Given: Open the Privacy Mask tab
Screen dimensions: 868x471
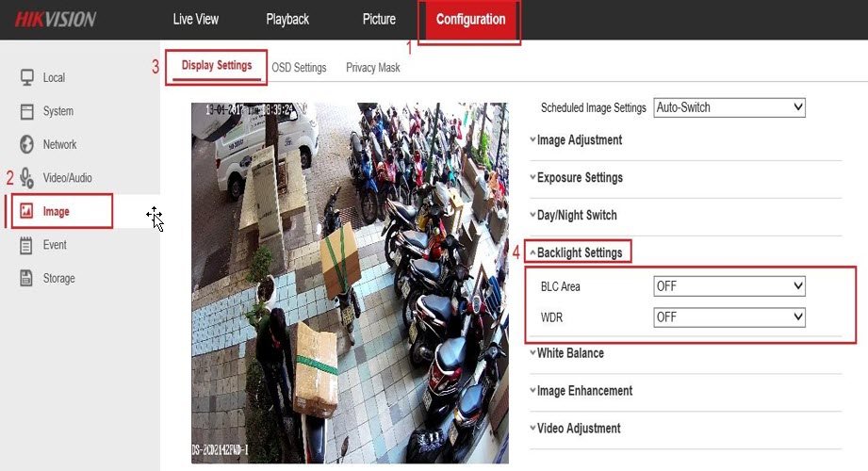Looking at the screenshot, I should click(373, 68).
